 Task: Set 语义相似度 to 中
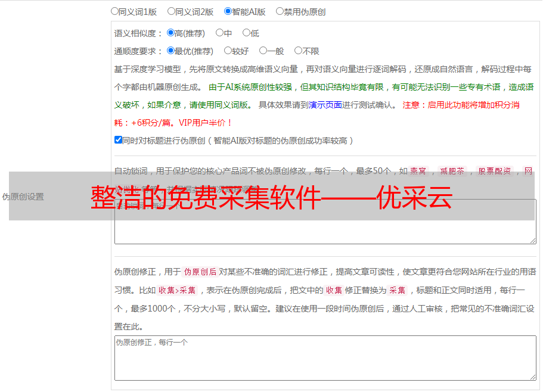click(219, 33)
